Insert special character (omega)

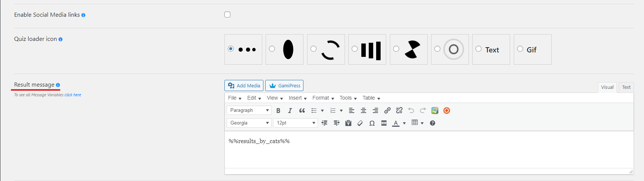coord(372,123)
